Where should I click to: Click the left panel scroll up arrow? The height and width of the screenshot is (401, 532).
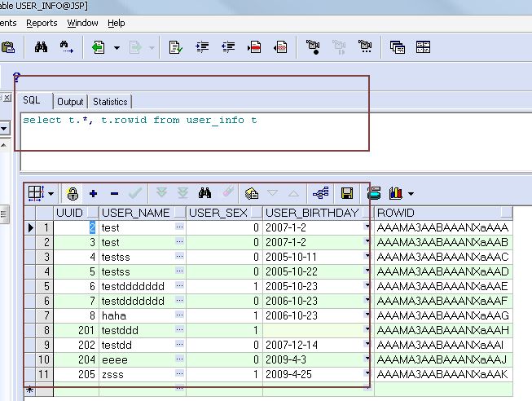pos(3,145)
